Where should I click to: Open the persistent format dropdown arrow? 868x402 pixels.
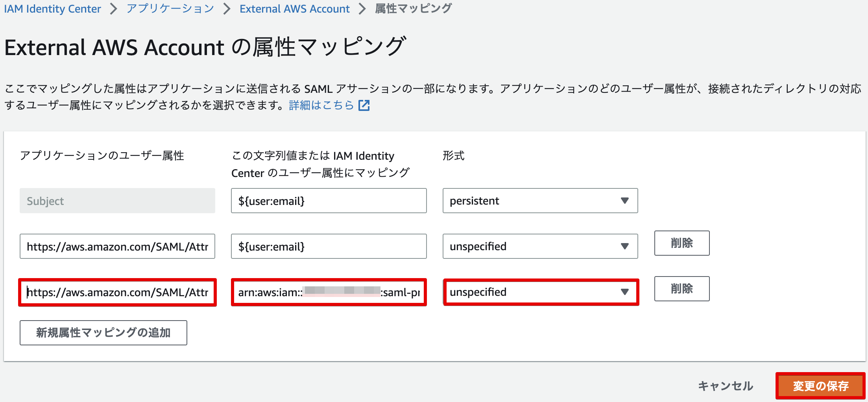click(x=626, y=201)
